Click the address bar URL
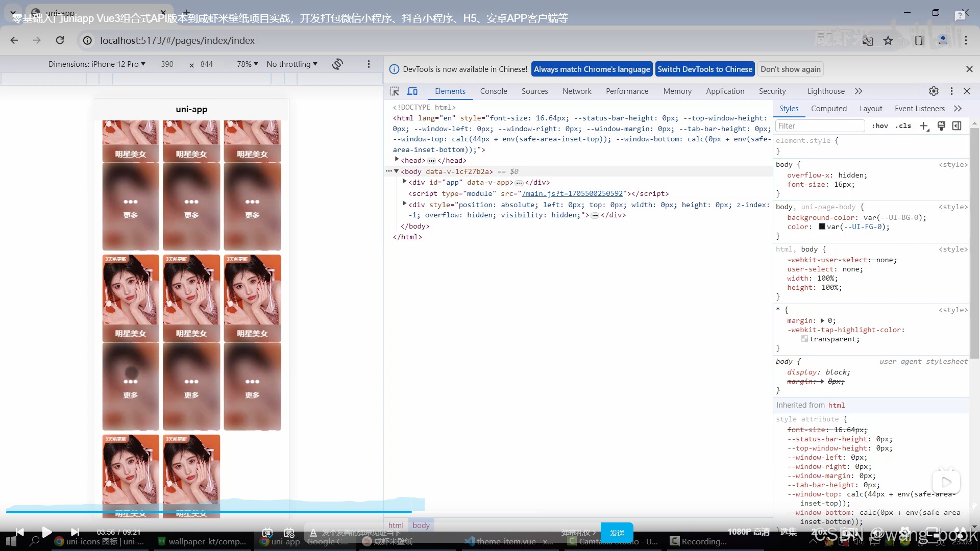The height and width of the screenshot is (551, 980). pyautogui.click(x=177, y=40)
